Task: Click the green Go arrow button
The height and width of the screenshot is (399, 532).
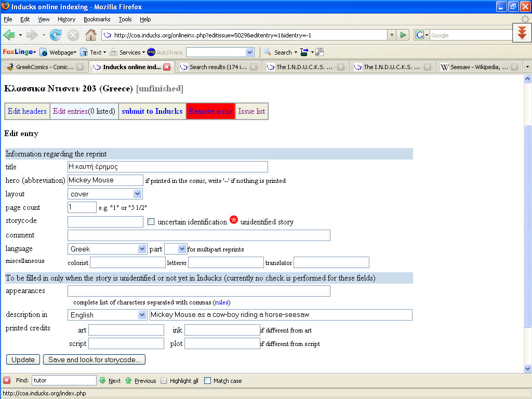Action: [403, 35]
